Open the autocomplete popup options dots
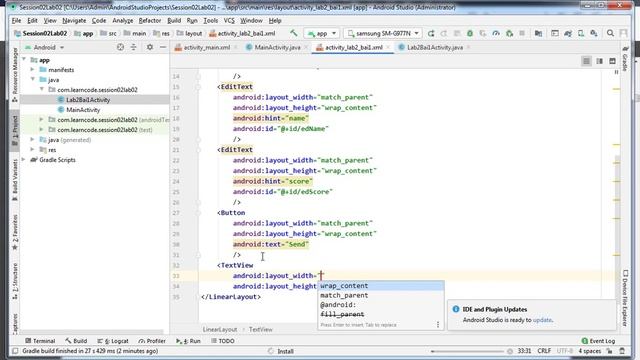Screen dimensions: 640x360 click(438, 325)
